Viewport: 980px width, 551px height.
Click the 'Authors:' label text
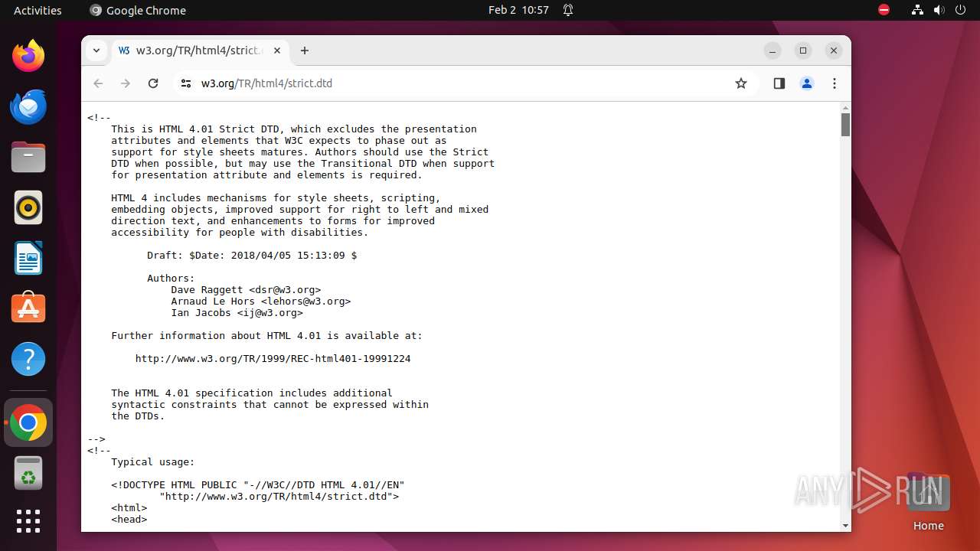(x=171, y=279)
